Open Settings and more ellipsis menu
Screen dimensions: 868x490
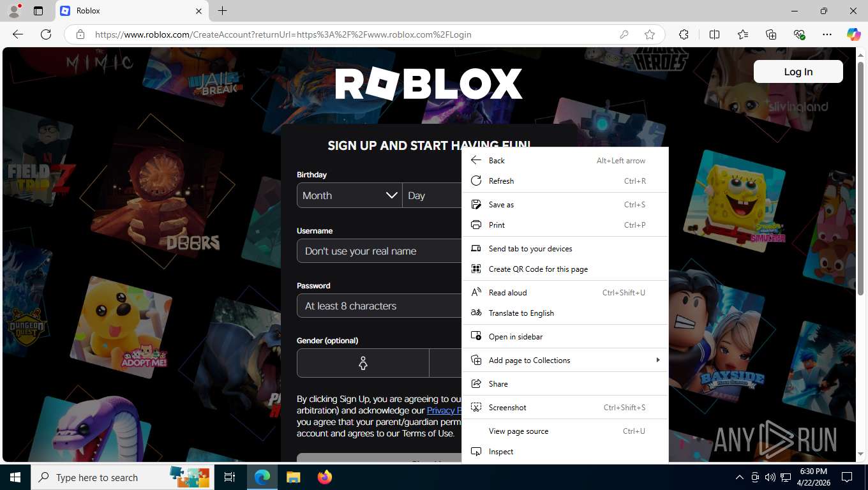pos(827,34)
